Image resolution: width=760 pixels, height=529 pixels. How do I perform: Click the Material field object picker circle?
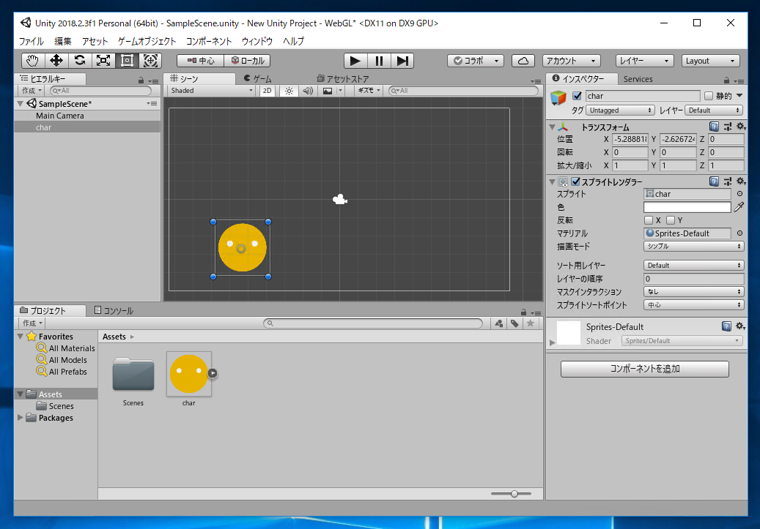[740, 233]
